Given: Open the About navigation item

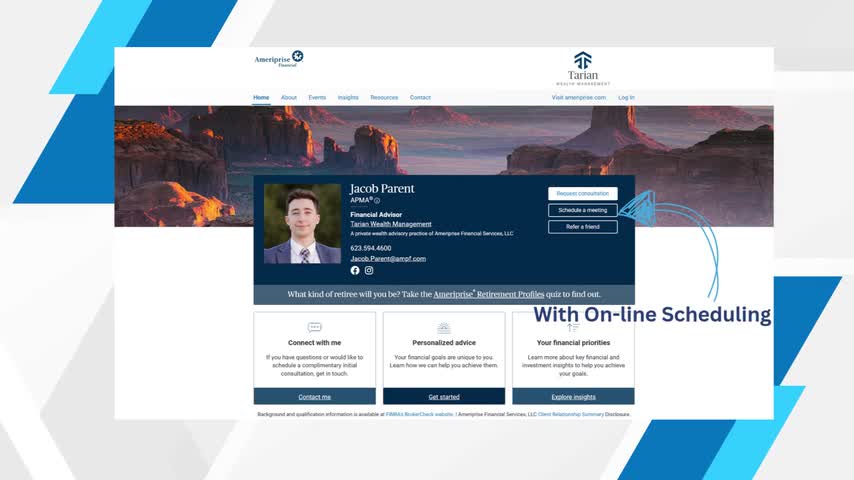Looking at the screenshot, I should (x=289, y=98).
